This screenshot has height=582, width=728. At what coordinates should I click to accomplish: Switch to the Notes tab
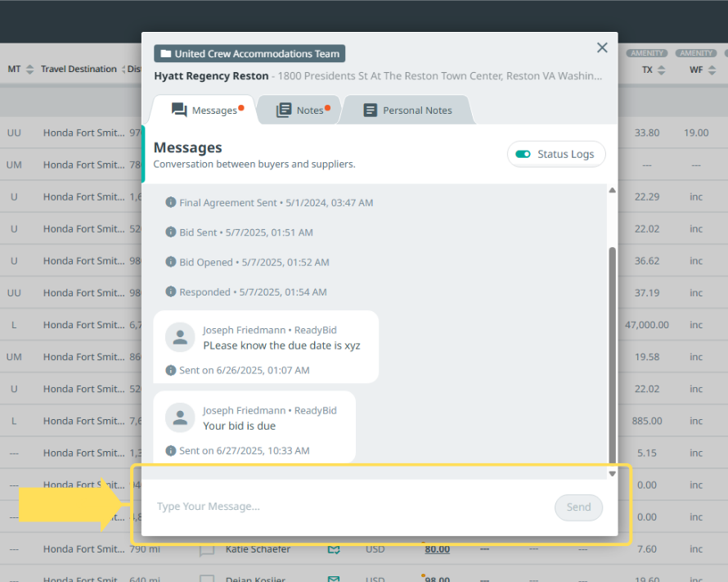pos(303,110)
